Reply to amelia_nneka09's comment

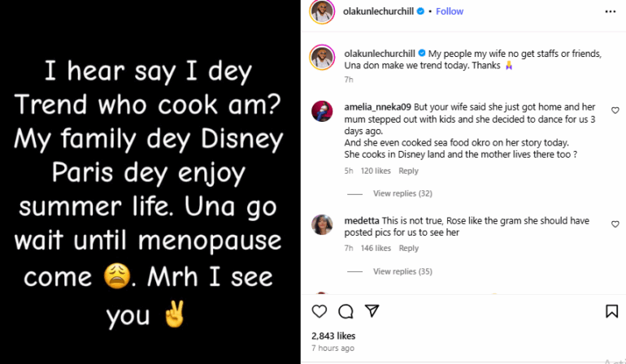tap(408, 171)
